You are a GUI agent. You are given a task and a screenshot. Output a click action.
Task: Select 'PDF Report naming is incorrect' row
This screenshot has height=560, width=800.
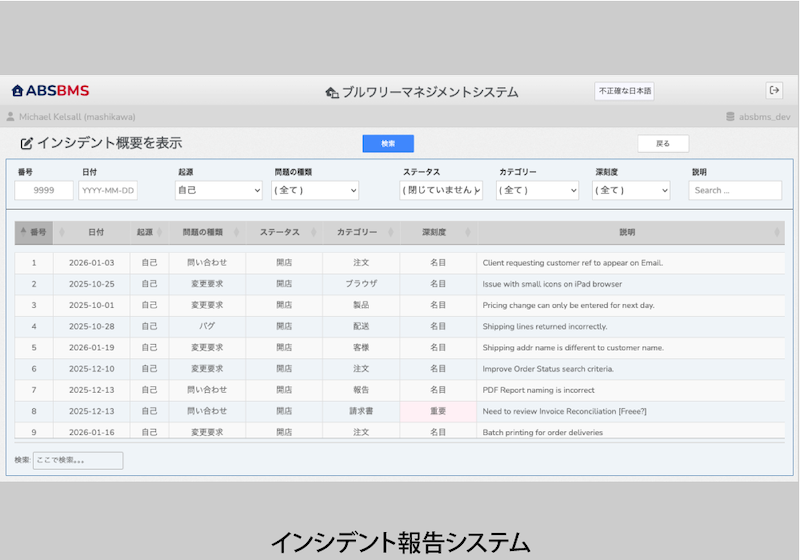tap(399, 390)
